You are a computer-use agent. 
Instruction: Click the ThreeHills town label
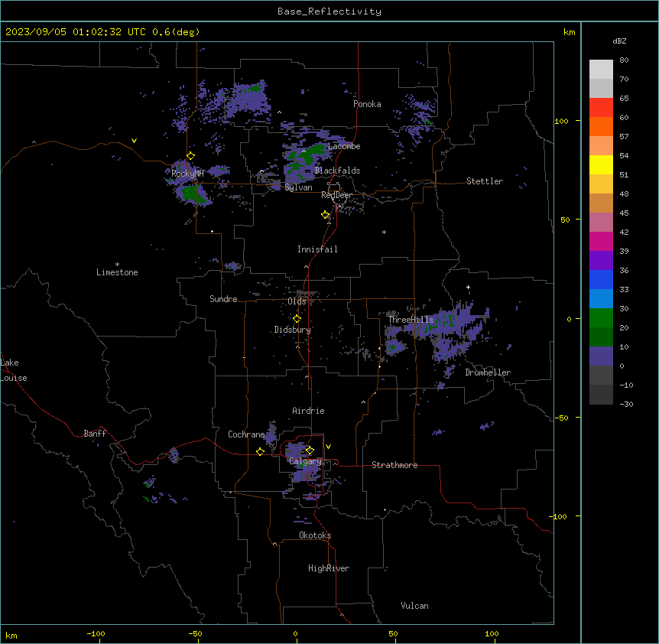(411, 320)
